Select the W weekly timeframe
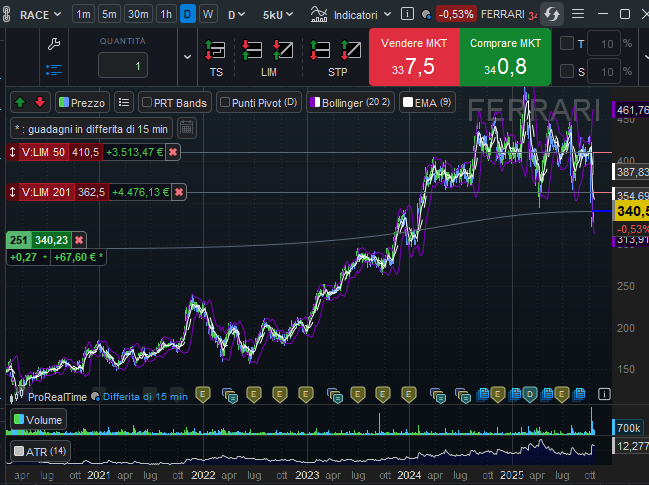Screen dimensions: 649x485 pyautogui.click(x=207, y=15)
